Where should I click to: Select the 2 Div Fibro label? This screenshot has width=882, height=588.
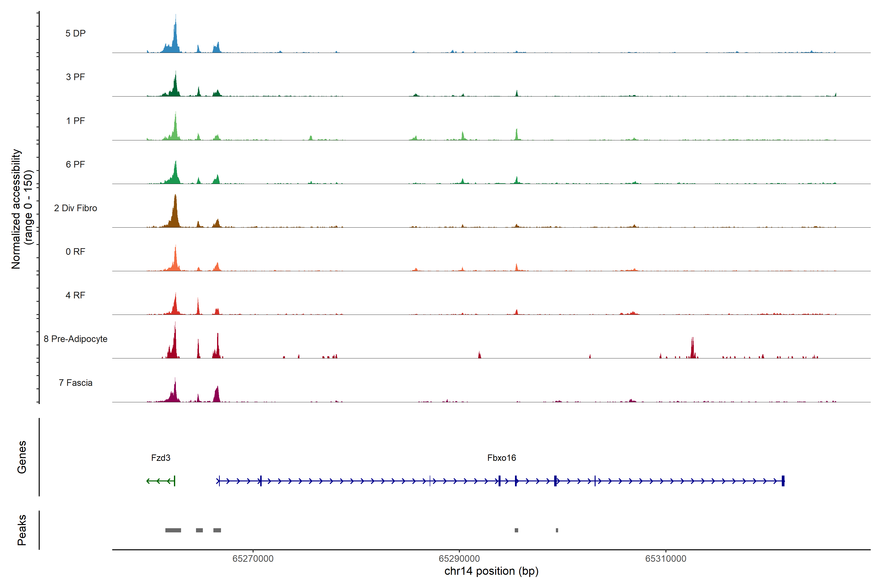tap(75, 208)
